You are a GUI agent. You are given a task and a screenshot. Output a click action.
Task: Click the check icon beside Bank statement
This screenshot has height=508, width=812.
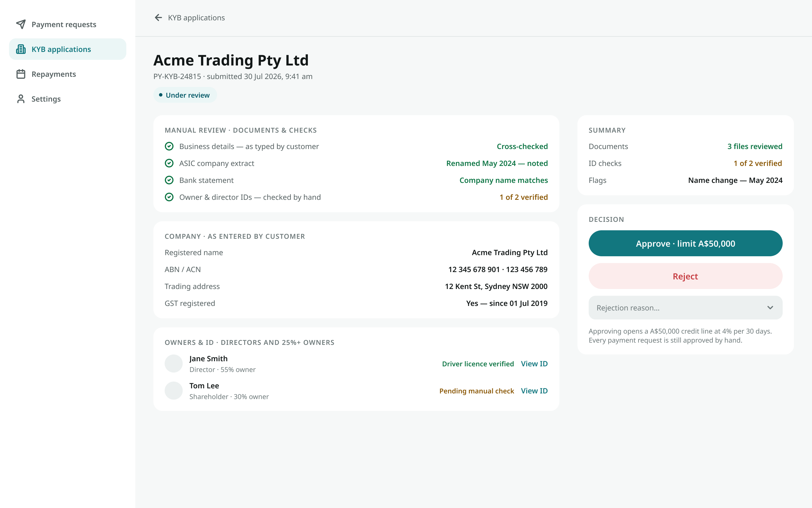click(169, 180)
